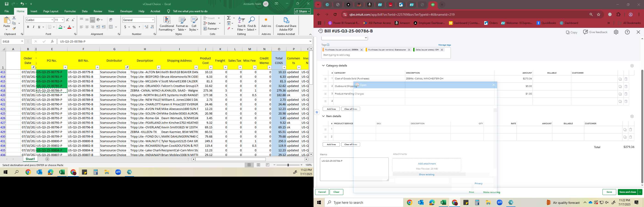The width and height of the screenshot is (644, 207).
Task: Click the AutoSum sigma icon
Action: pos(229,18)
